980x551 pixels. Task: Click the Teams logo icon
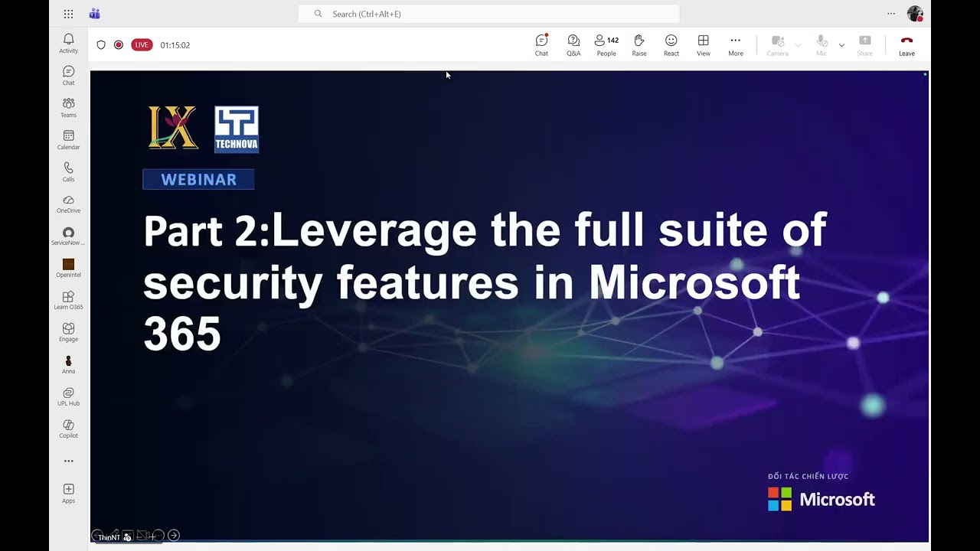[94, 14]
